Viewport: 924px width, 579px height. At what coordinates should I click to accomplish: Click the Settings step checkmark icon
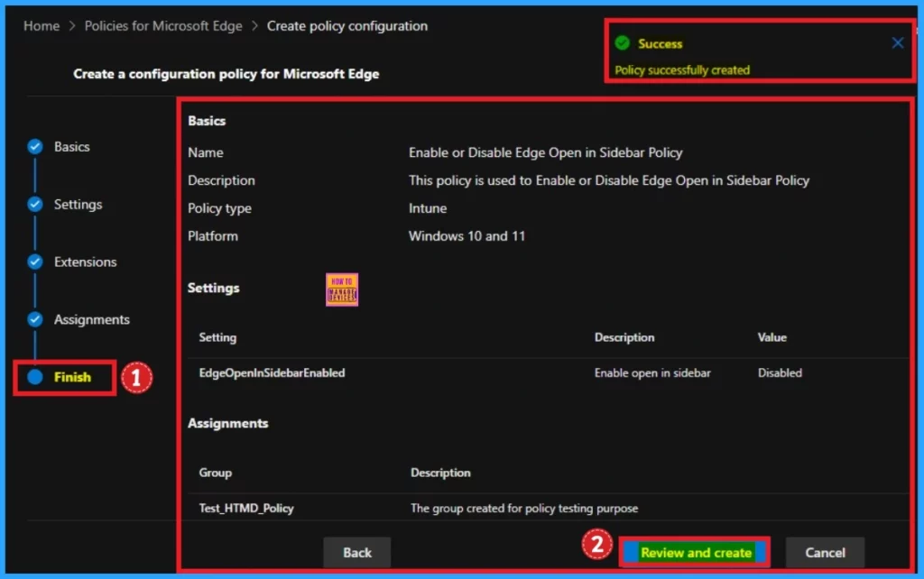[35, 205]
